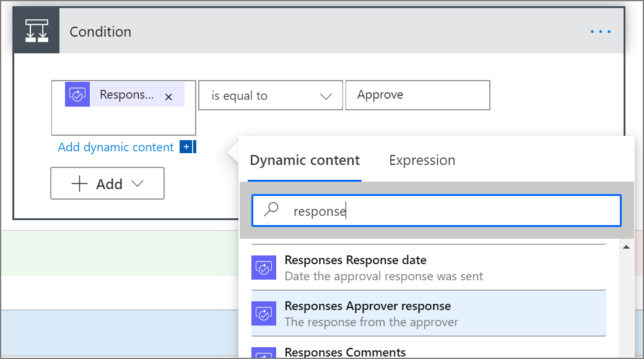This screenshot has height=359, width=644.
Task: Click the blue plus dynamic content icon
Action: (186, 147)
